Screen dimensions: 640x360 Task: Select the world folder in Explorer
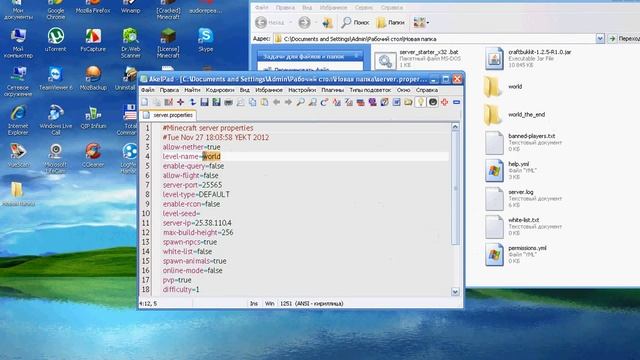point(503,87)
